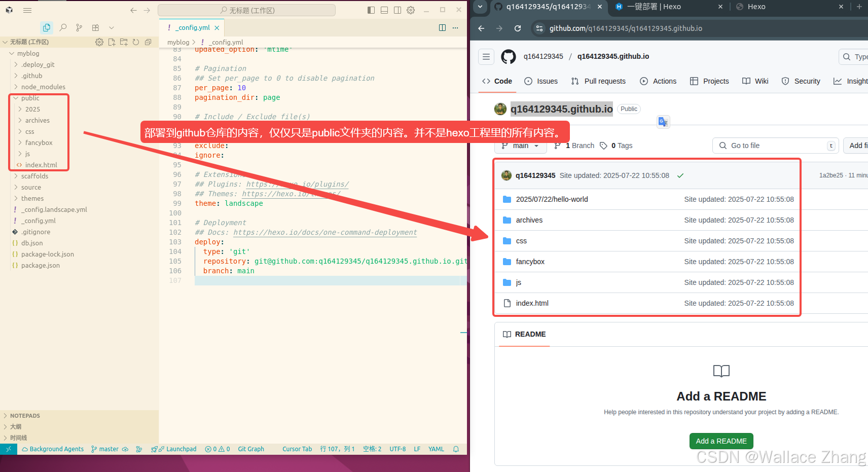The image size is (868, 472).
Task: Open the Source Control view icon
Action: click(x=79, y=27)
